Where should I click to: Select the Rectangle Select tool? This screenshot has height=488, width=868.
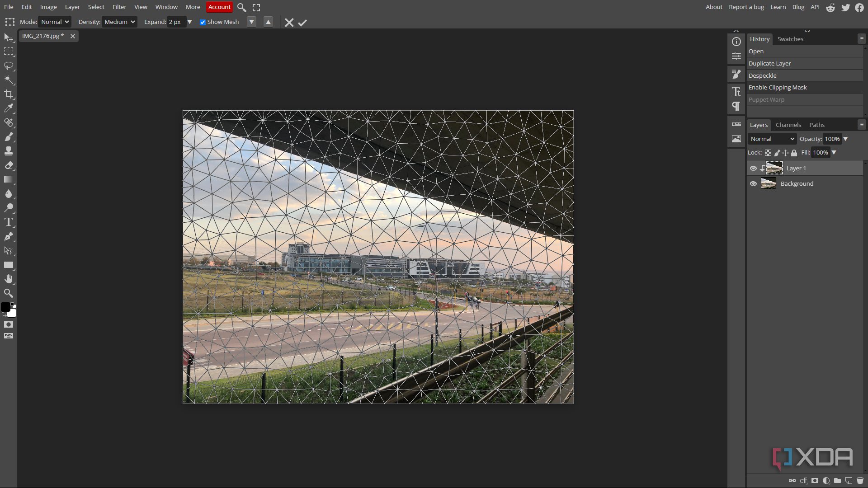(x=9, y=52)
